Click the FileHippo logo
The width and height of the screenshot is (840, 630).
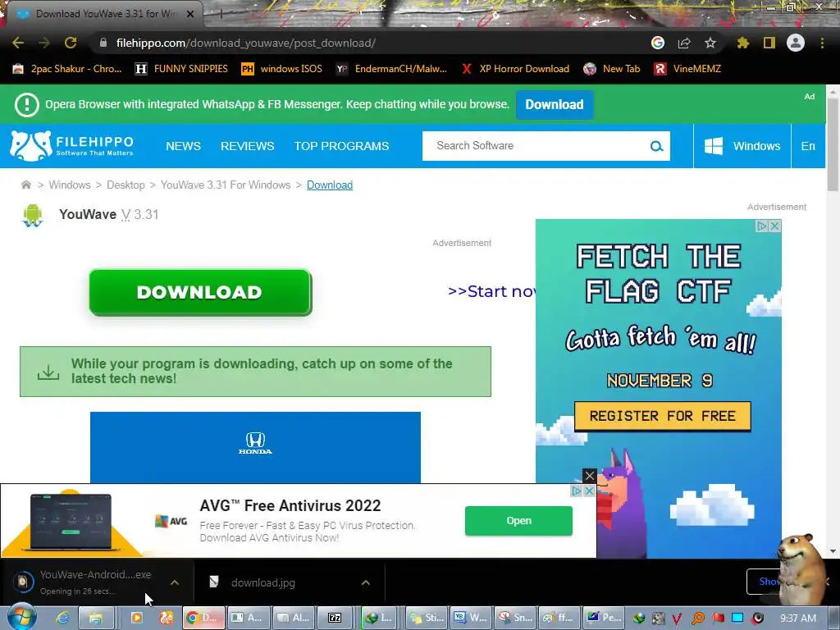(72, 146)
